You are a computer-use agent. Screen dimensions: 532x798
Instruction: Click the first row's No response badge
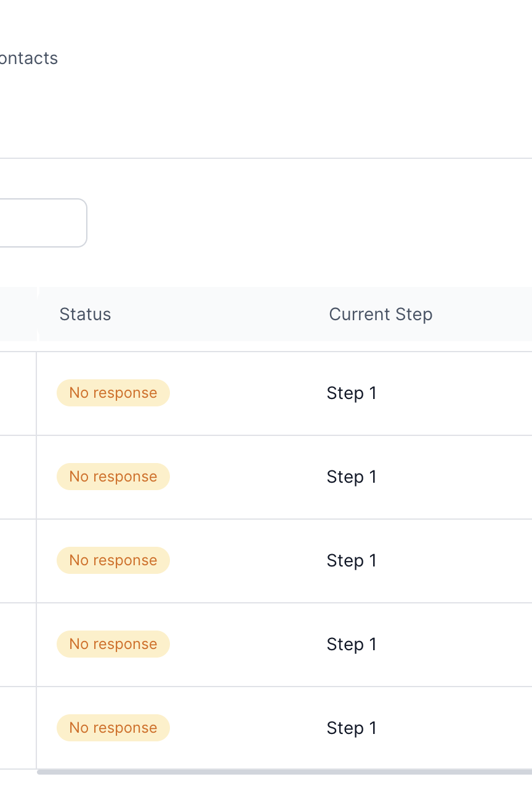click(x=113, y=393)
